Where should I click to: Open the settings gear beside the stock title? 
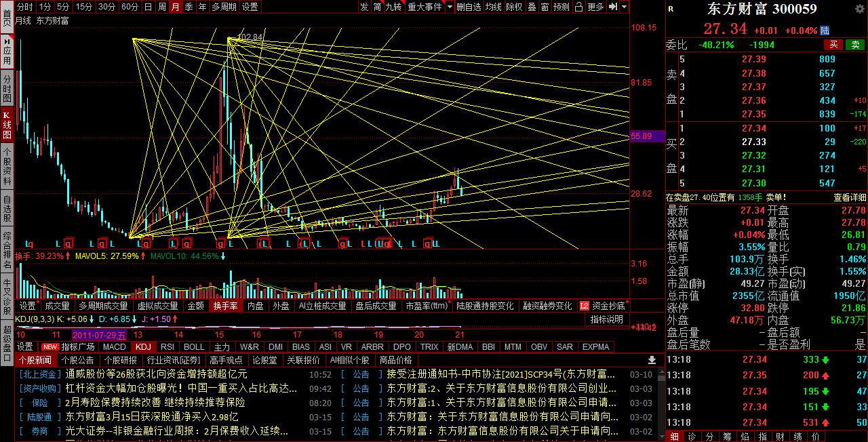(x=861, y=8)
